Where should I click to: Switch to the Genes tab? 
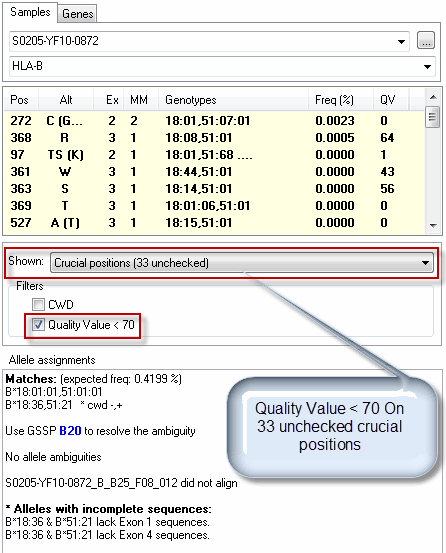click(x=77, y=14)
